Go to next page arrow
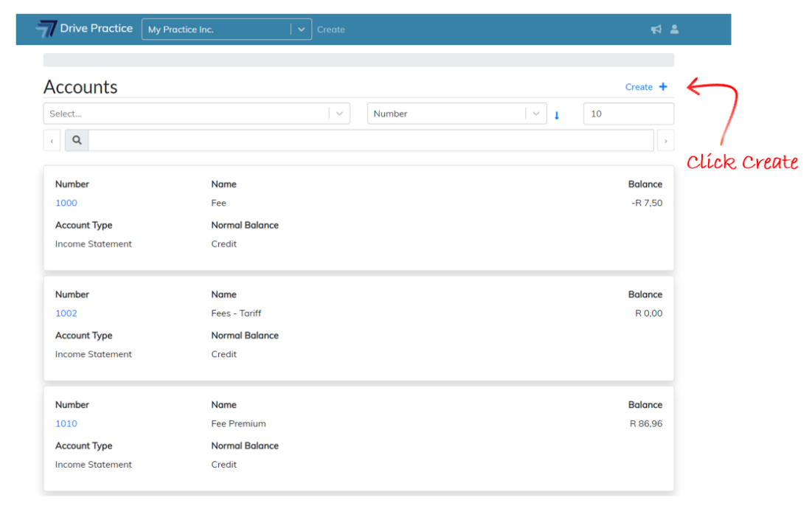 tap(665, 140)
